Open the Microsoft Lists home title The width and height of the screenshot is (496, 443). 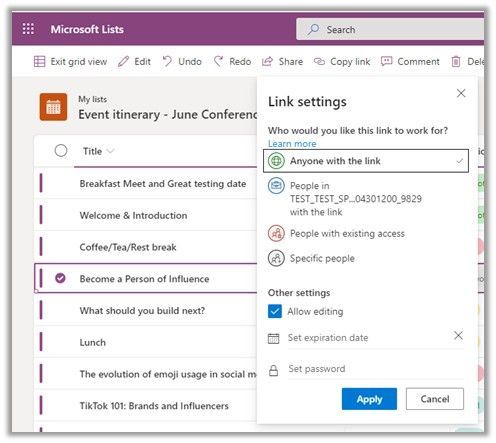point(87,29)
